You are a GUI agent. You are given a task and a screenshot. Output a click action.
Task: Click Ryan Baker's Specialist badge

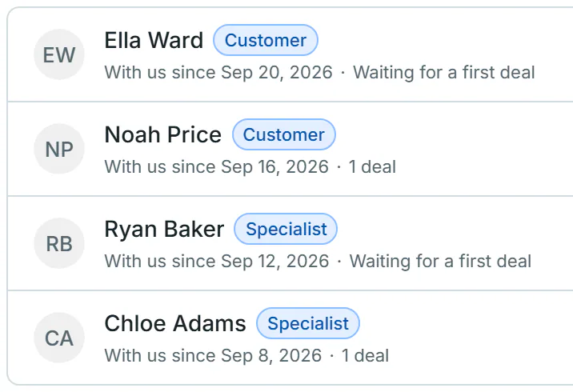click(x=286, y=229)
